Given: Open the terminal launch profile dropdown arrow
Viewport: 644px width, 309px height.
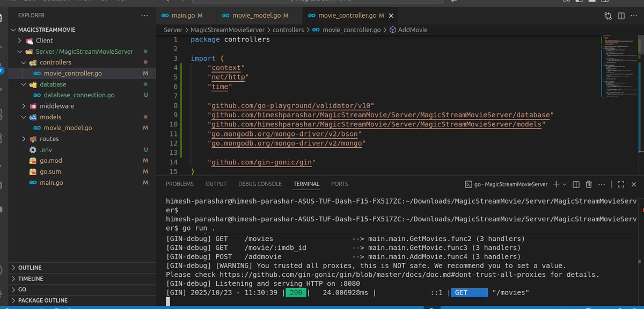Looking at the screenshot, I should 565,184.
